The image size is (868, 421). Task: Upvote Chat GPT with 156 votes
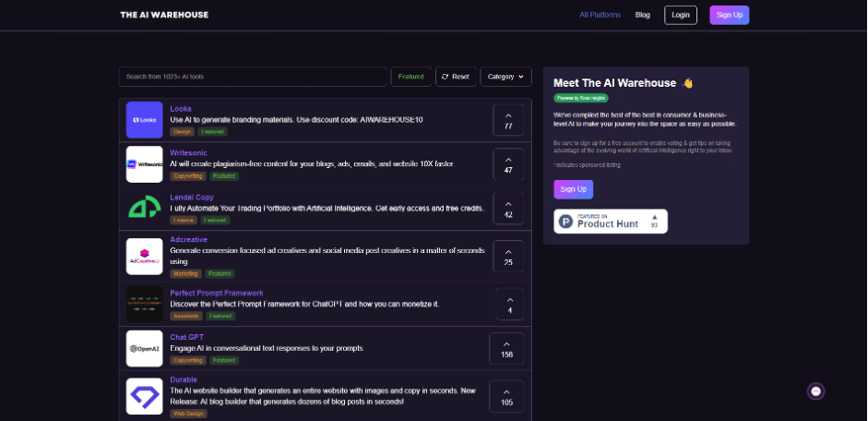506,348
